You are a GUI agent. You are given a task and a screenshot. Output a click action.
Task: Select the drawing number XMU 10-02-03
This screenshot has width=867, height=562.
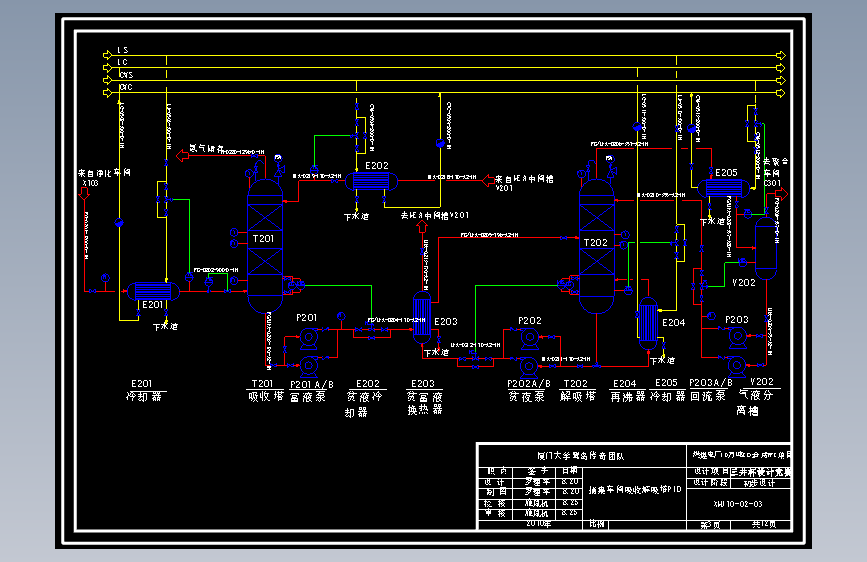point(738,504)
